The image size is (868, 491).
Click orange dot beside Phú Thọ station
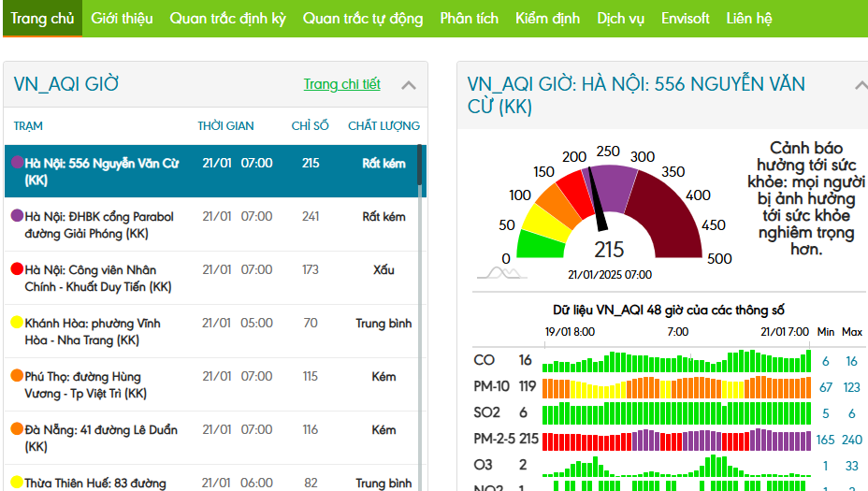coord(17,376)
